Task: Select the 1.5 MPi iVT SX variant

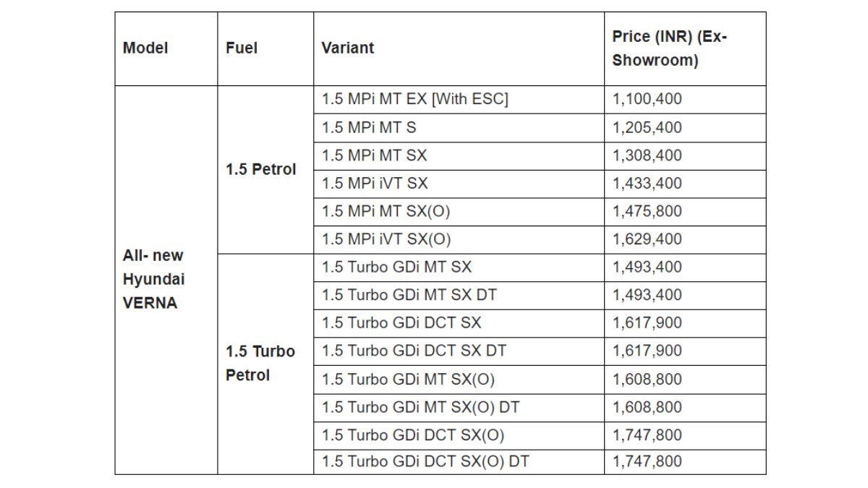Action: coord(375,184)
